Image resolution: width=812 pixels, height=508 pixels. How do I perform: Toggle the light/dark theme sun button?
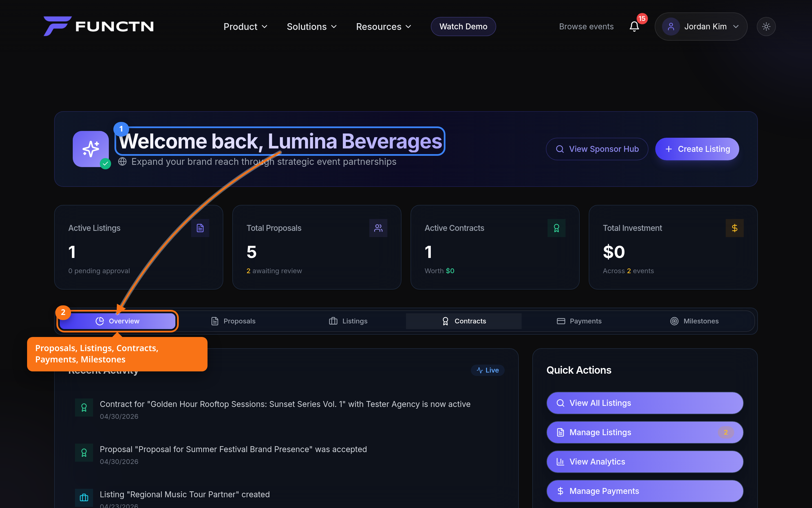click(766, 27)
